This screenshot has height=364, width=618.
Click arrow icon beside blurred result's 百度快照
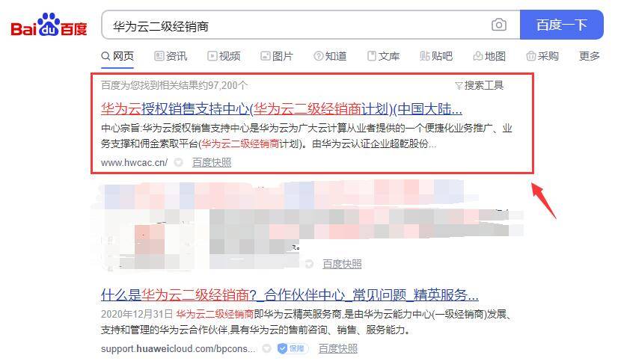(x=310, y=264)
